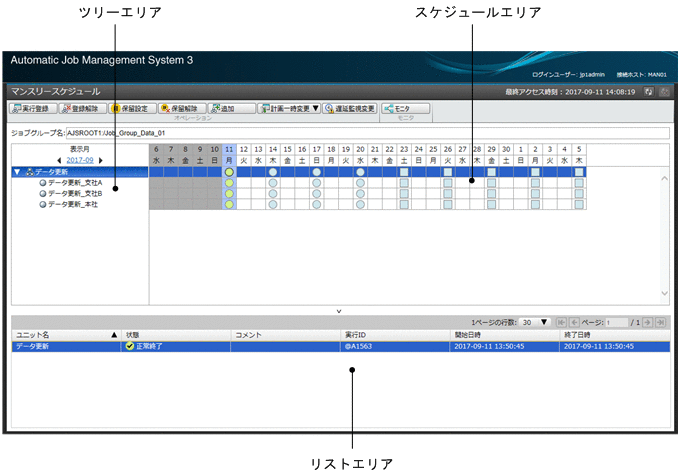Sort list by the コメント column header
Viewport: 681px width, 476px height.
click(286, 335)
